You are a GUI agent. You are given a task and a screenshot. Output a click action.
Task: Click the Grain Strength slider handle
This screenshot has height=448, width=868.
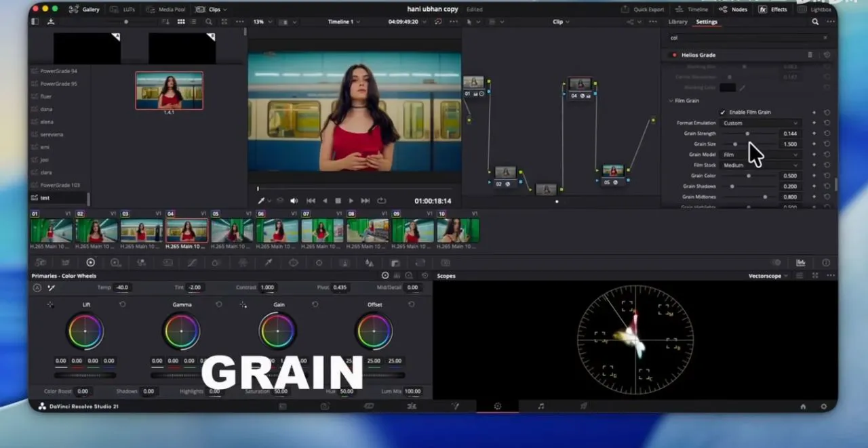coord(747,134)
